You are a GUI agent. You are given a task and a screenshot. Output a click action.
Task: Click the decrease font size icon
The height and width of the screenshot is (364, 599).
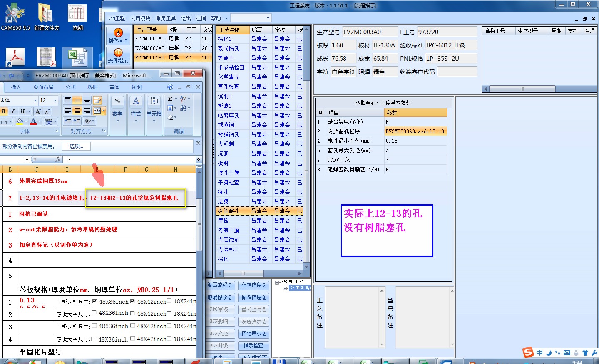47,111
